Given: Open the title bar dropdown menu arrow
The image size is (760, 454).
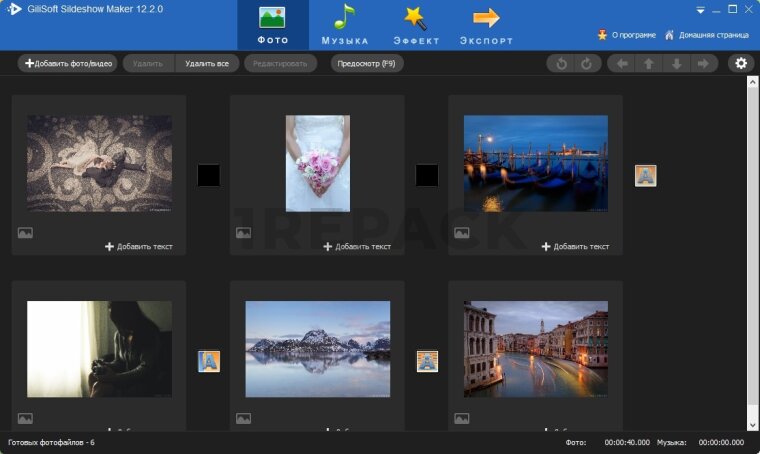Looking at the screenshot, I should 700,10.
